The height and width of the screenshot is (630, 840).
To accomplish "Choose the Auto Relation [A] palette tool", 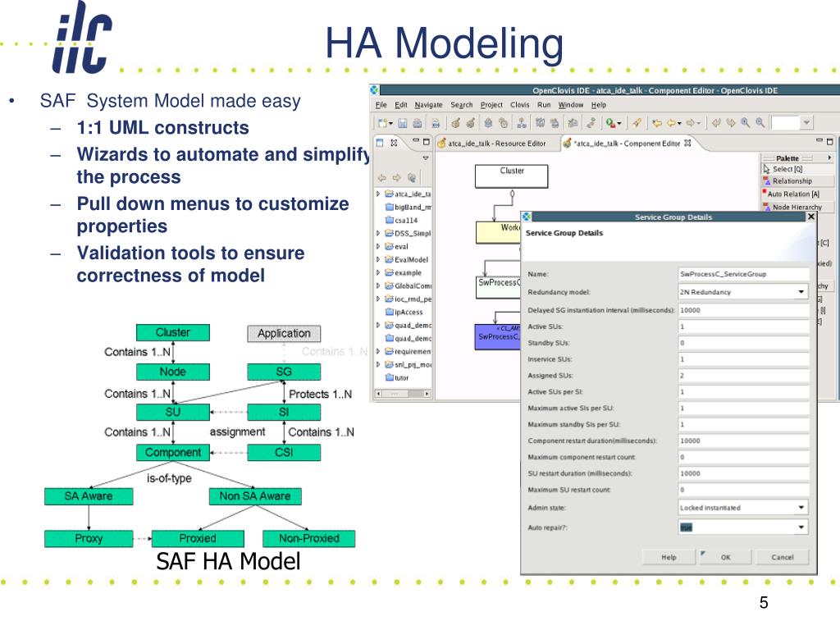I will point(797,194).
